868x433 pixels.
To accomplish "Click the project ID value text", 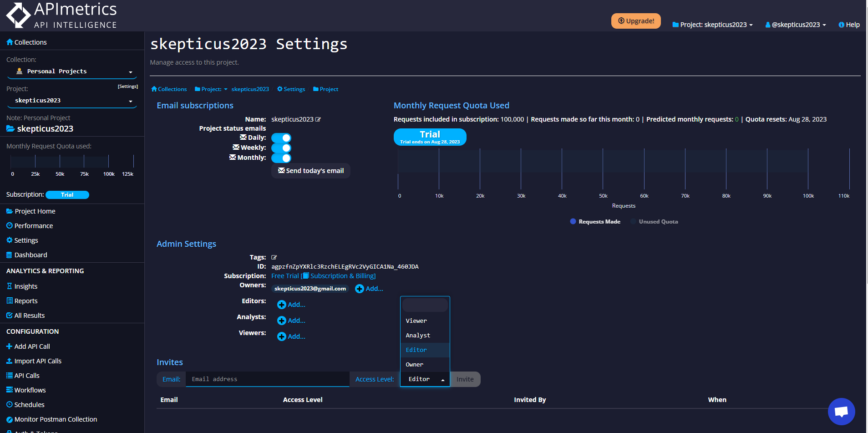I will 345,267.
